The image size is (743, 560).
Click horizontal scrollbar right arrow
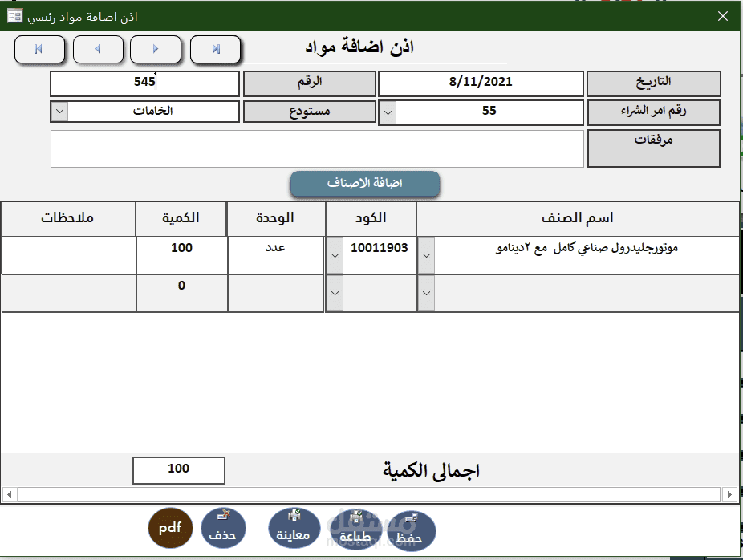pyautogui.click(x=729, y=495)
